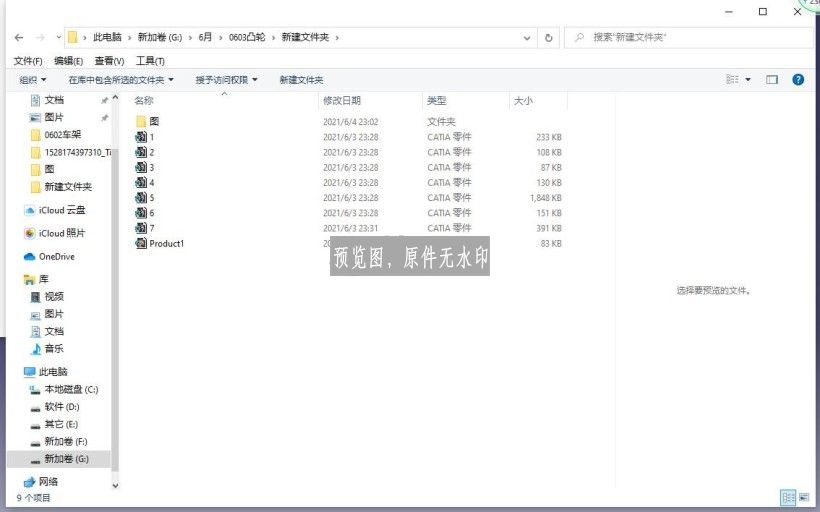
Task: Click the search box for 新建文件夹
Action: [688, 38]
